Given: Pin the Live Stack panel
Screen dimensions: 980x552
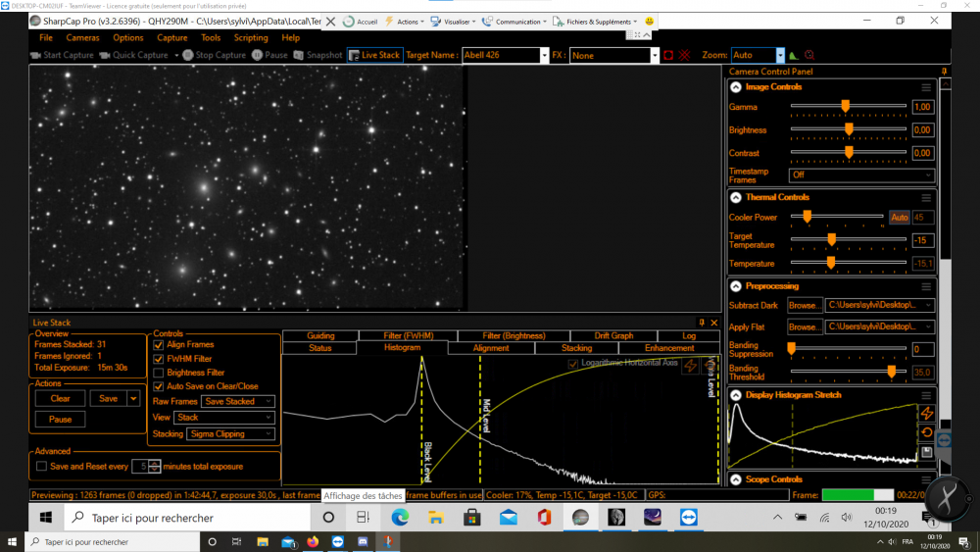Looking at the screenshot, I should (x=702, y=323).
